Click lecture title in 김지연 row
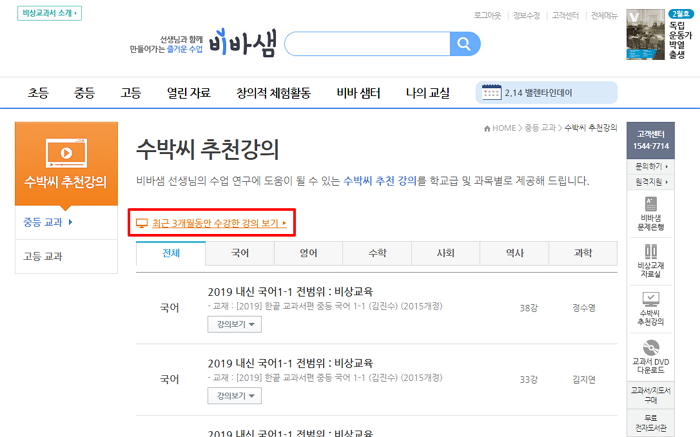This screenshot has height=437, width=700. (x=290, y=363)
